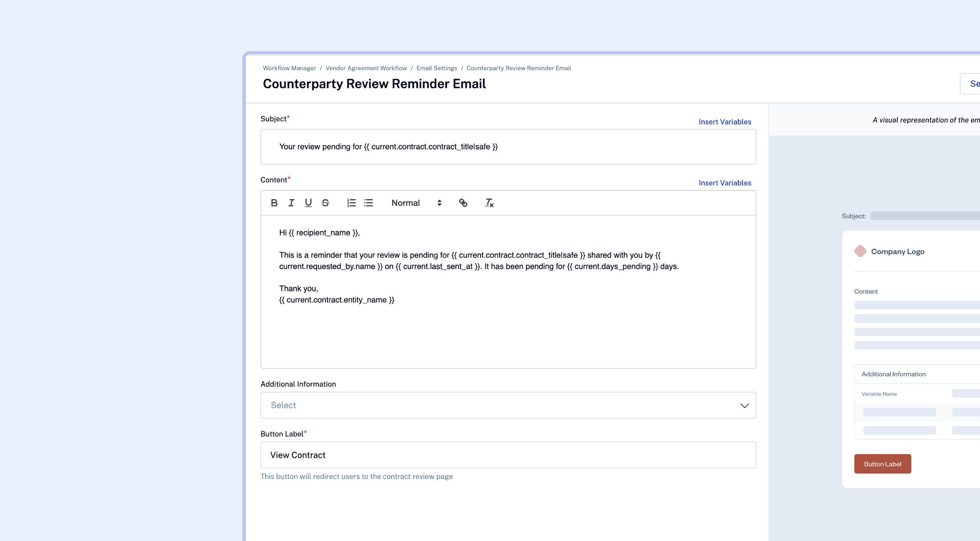The height and width of the screenshot is (541, 980).
Task: Open Vendor Agreement Workflow breadcrumb
Action: 366,68
